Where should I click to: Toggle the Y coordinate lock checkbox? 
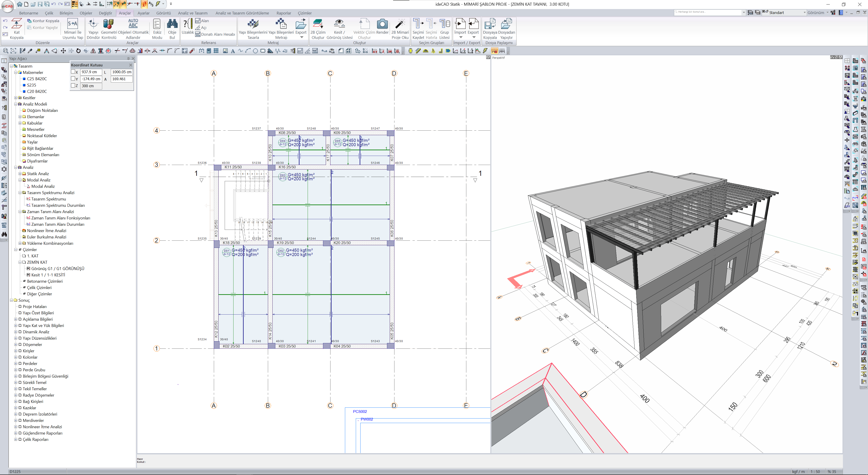tap(73, 79)
